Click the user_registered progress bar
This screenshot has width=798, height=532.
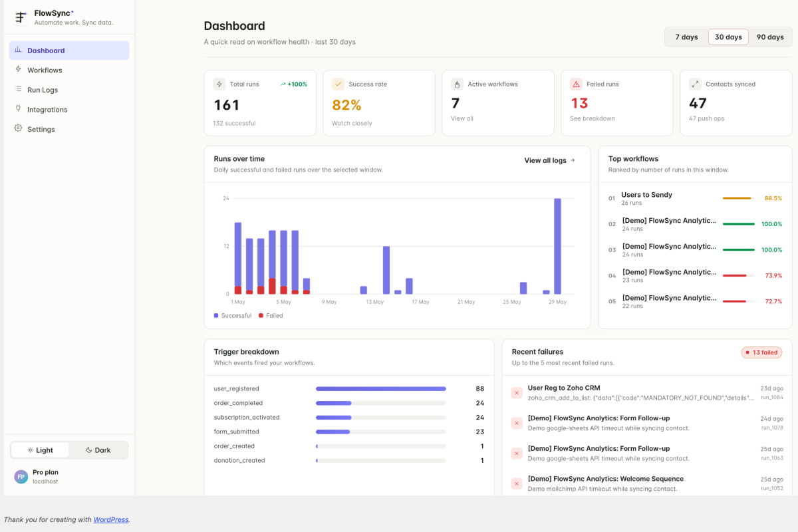381,388
